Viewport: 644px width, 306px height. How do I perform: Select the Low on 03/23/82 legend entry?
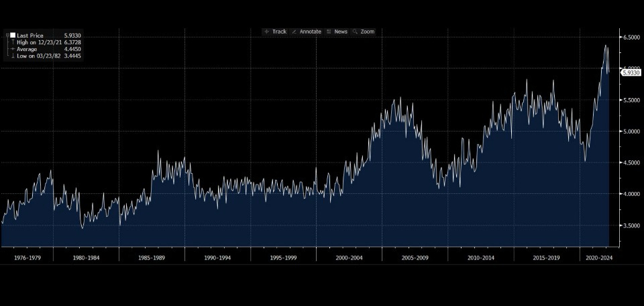click(38, 56)
